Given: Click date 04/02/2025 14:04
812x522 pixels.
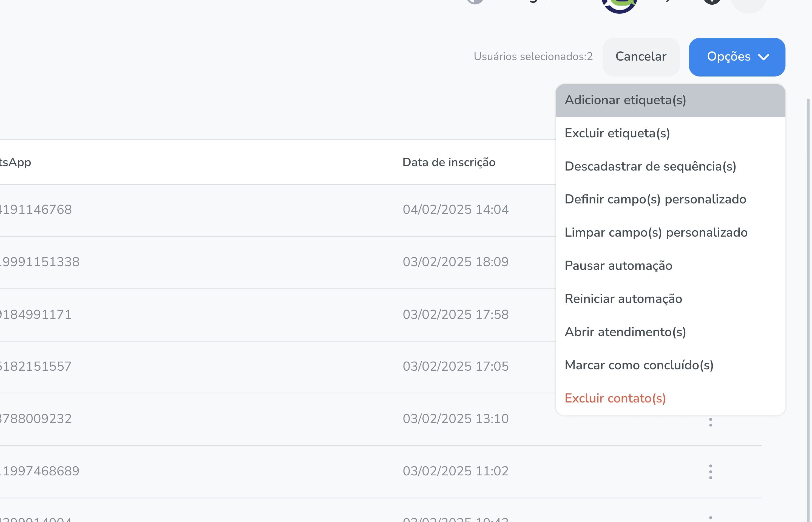Looking at the screenshot, I should 455,209.
